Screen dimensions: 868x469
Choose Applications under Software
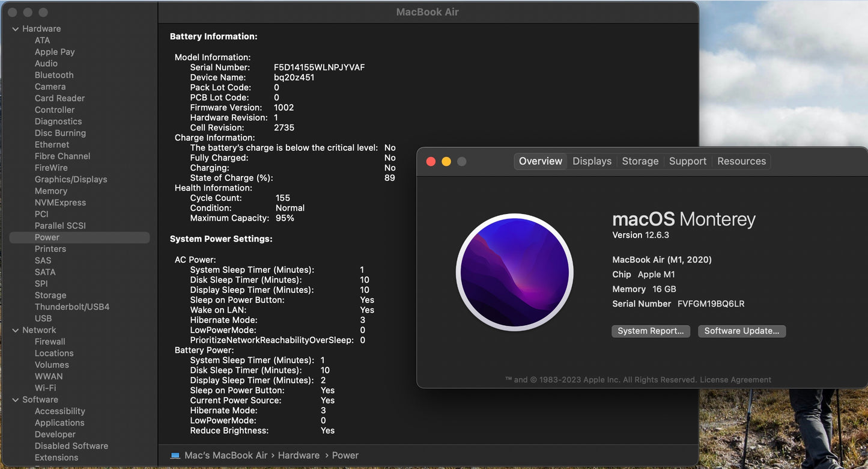click(x=59, y=423)
